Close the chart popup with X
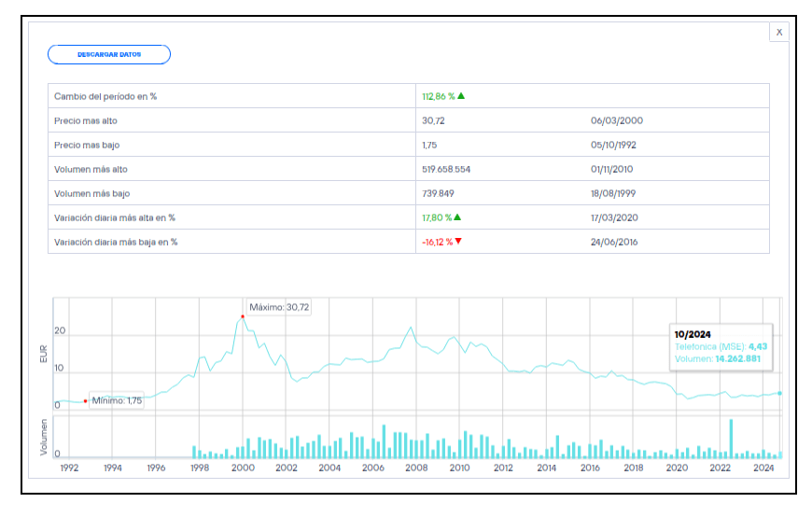812x517 pixels. 779,33
